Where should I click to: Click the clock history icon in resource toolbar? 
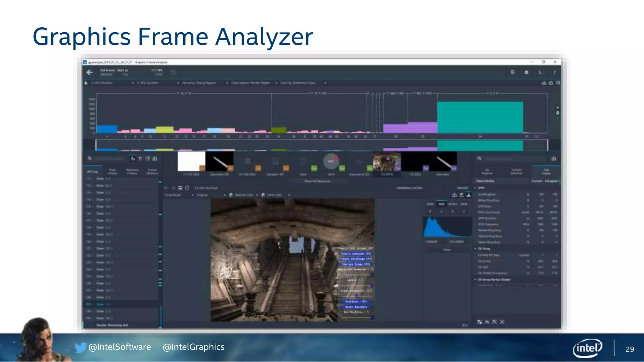pyautogui.click(x=187, y=188)
